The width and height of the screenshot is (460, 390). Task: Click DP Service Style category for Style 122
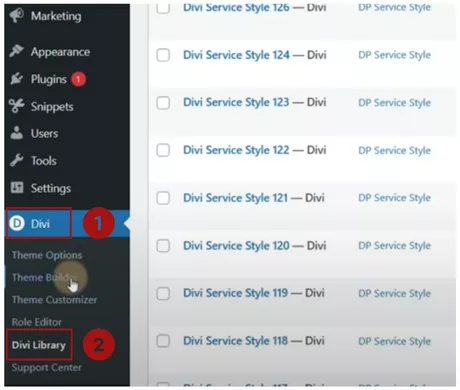click(395, 150)
